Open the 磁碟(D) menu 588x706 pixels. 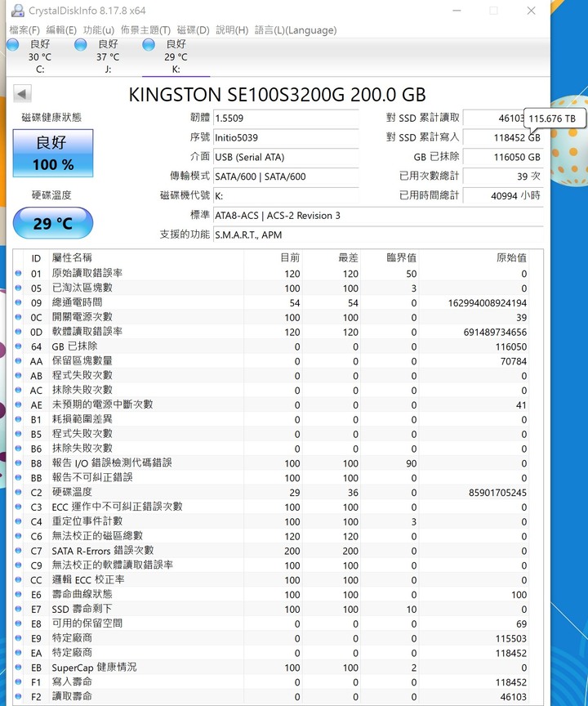pos(193,30)
